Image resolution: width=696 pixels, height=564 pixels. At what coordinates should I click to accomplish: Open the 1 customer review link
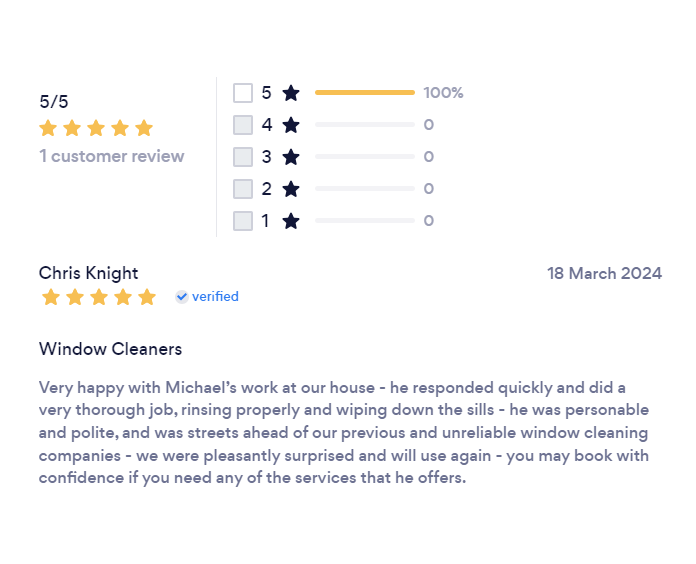(111, 156)
